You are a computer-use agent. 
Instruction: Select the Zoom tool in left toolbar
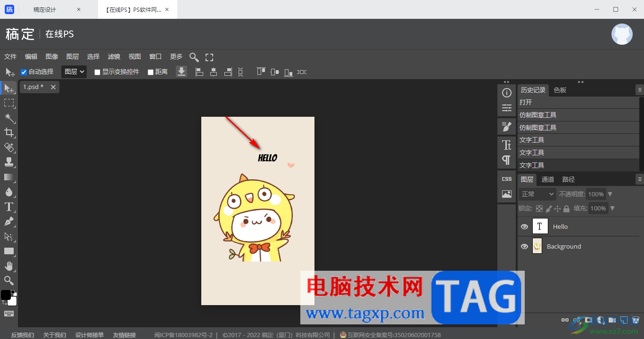click(x=9, y=281)
